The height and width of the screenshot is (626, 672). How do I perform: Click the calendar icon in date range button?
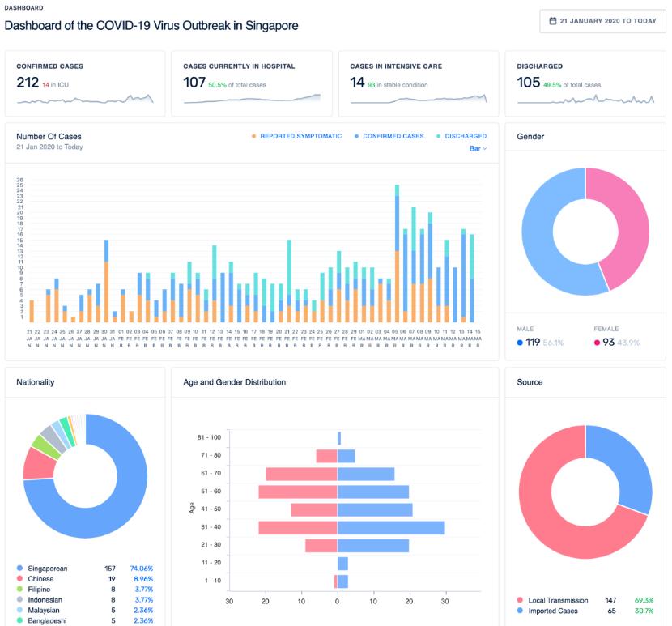552,21
